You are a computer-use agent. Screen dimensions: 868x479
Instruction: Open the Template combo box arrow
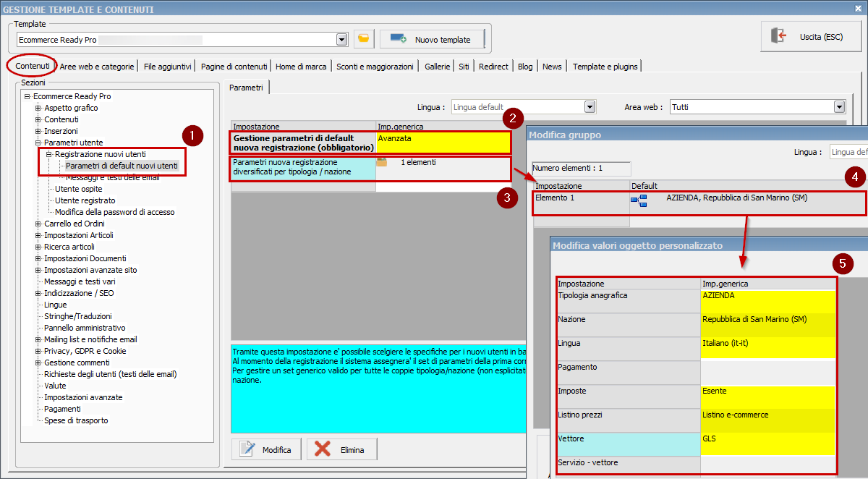[x=342, y=39]
